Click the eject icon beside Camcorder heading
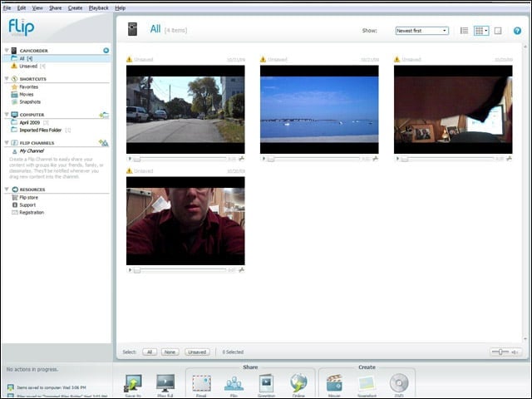532x399 pixels. pyautogui.click(x=106, y=51)
